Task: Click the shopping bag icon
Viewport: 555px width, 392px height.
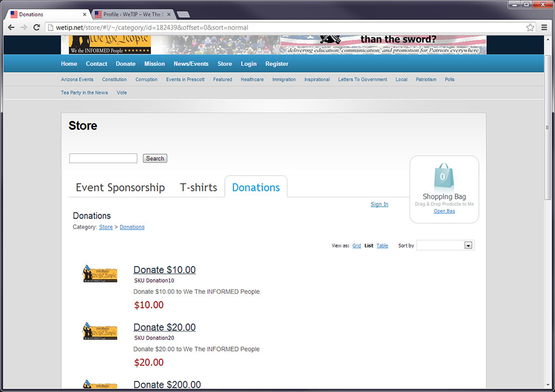Action: coord(444,176)
